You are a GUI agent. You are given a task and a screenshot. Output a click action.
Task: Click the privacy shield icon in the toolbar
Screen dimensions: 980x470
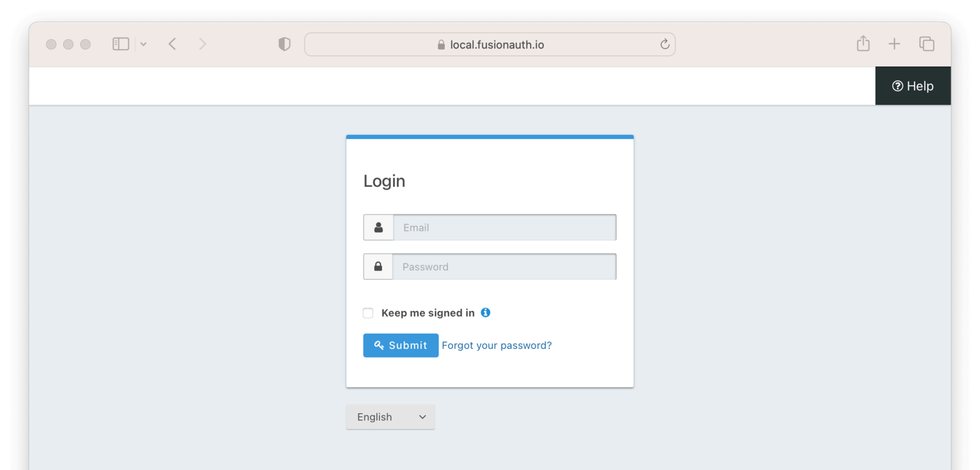tap(283, 43)
